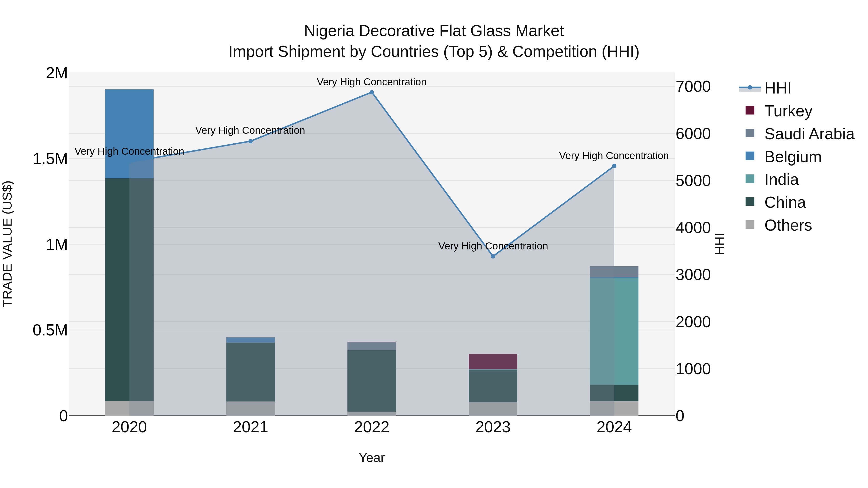Click the HHI peak marker for 2022

pyautogui.click(x=372, y=92)
